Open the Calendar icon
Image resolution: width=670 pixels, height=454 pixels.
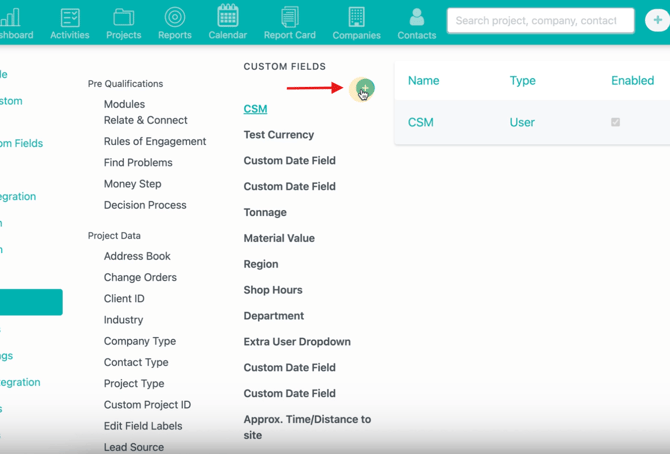click(228, 18)
